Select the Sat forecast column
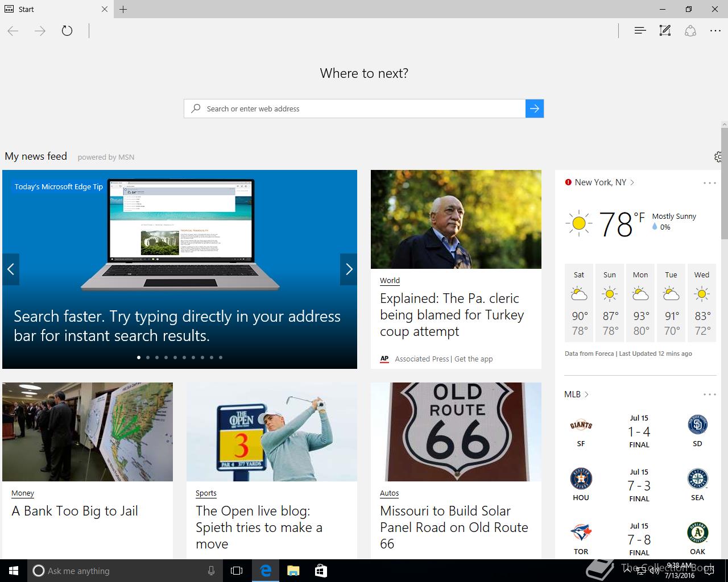This screenshot has height=582, width=728. 579,303
